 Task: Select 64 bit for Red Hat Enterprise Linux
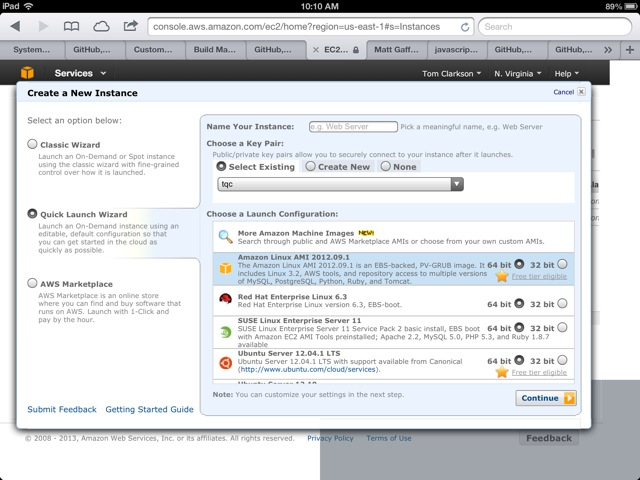click(x=519, y=303)
